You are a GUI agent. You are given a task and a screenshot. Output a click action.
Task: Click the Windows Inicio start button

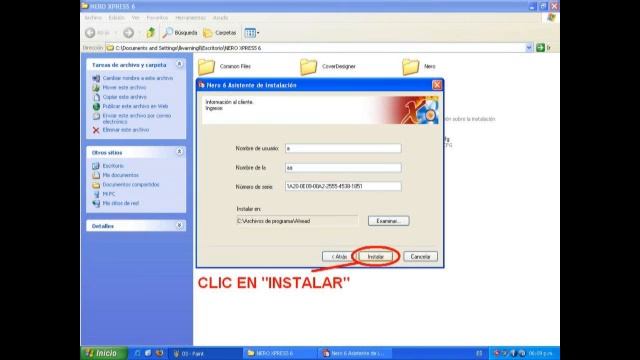click(x=104, y=353)
